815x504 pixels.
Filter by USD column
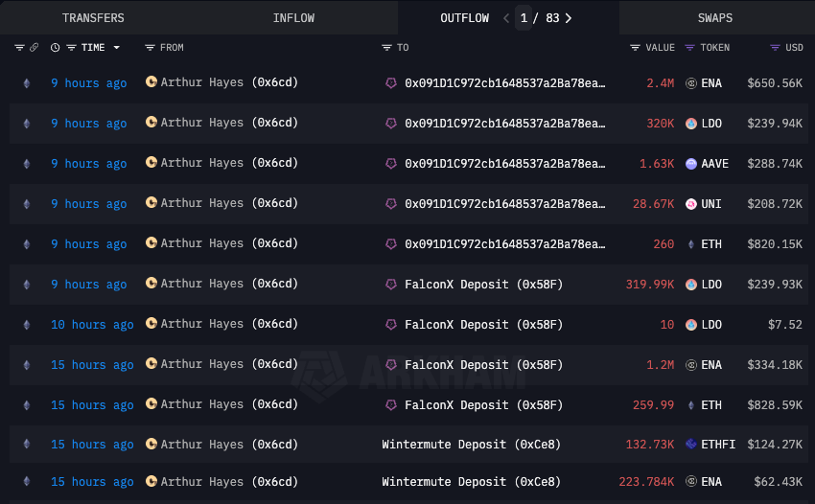[x=775, y=48]
